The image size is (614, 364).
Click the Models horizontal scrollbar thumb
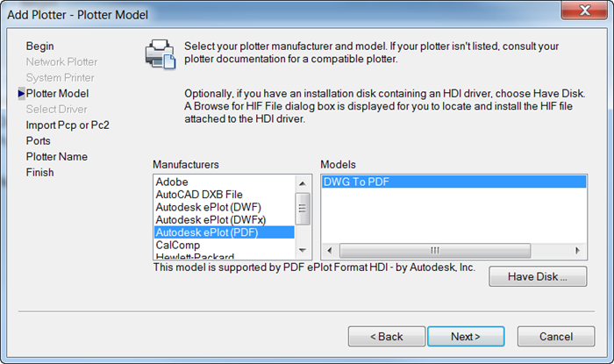pos(435,250)
